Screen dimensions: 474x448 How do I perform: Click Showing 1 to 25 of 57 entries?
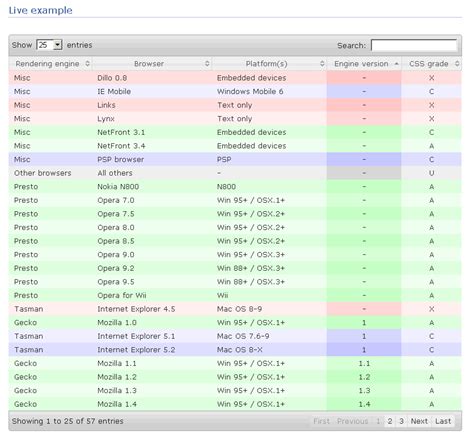(68, 421)
